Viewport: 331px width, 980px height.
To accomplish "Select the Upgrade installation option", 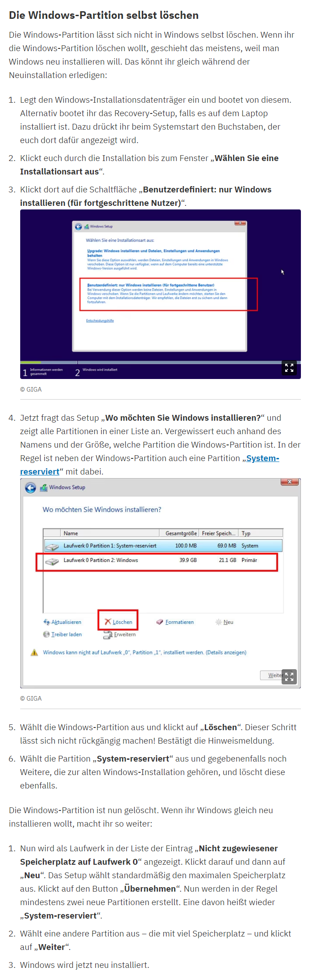I will (158, 260).
